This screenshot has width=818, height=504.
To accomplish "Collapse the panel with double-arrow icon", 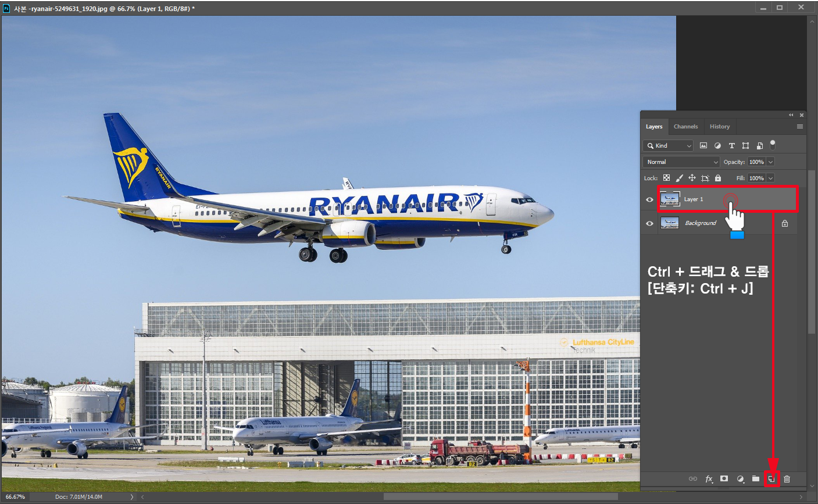I will [791, 115].
